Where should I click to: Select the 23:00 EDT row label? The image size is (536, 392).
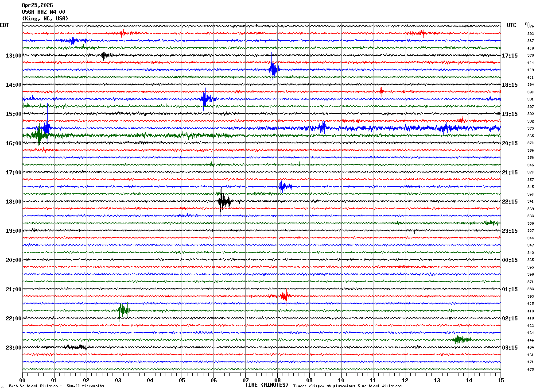pos(14,348)
